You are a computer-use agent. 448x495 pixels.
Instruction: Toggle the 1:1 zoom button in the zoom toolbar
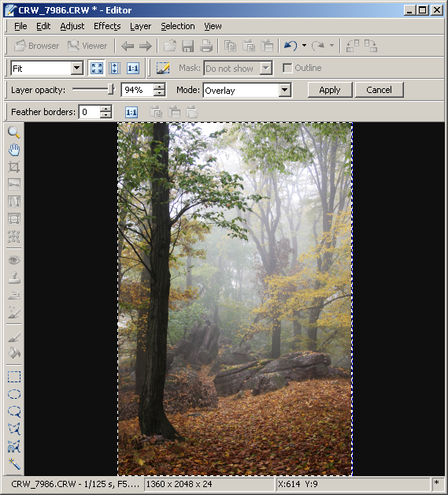pyautogui.click(x=133, y=69)
